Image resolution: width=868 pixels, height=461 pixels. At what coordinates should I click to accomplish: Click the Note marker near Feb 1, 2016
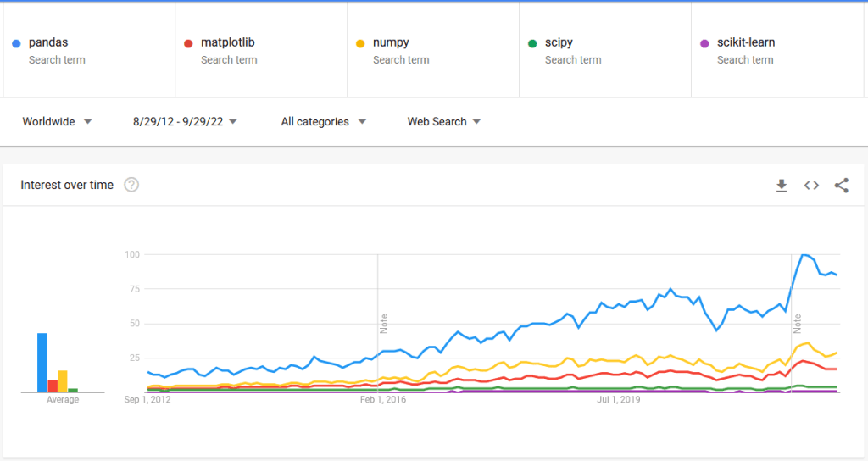tap(383, 323)
